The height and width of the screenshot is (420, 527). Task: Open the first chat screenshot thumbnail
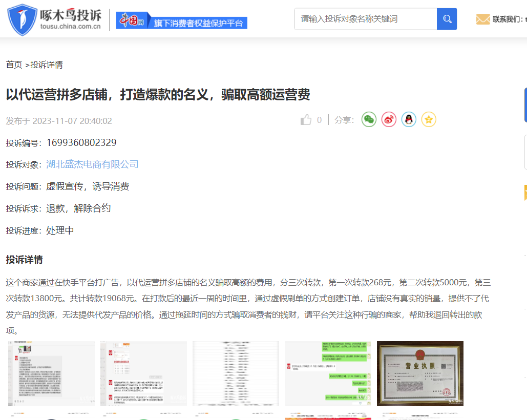click(x=51, y=373)
